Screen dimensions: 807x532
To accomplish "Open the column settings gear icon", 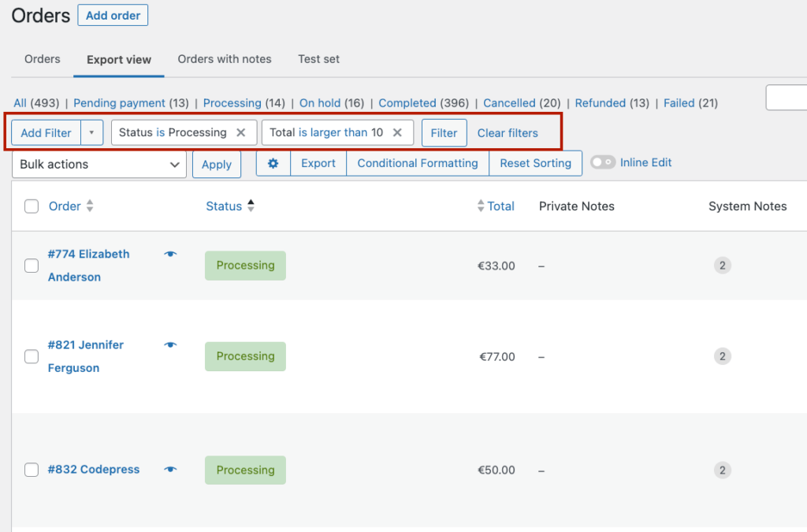I will tap(273, 163).
